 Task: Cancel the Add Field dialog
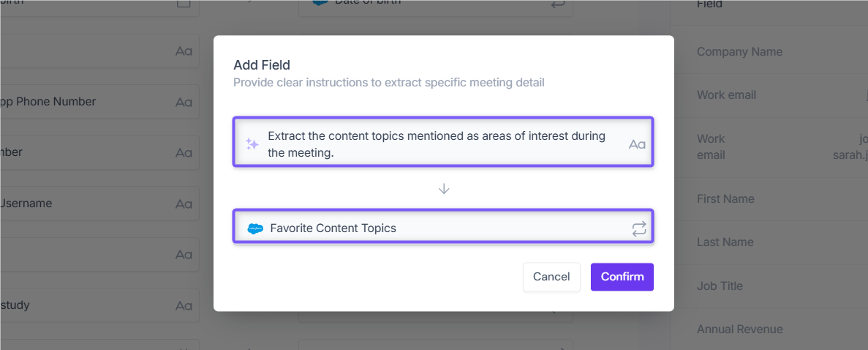coord(551,277)
